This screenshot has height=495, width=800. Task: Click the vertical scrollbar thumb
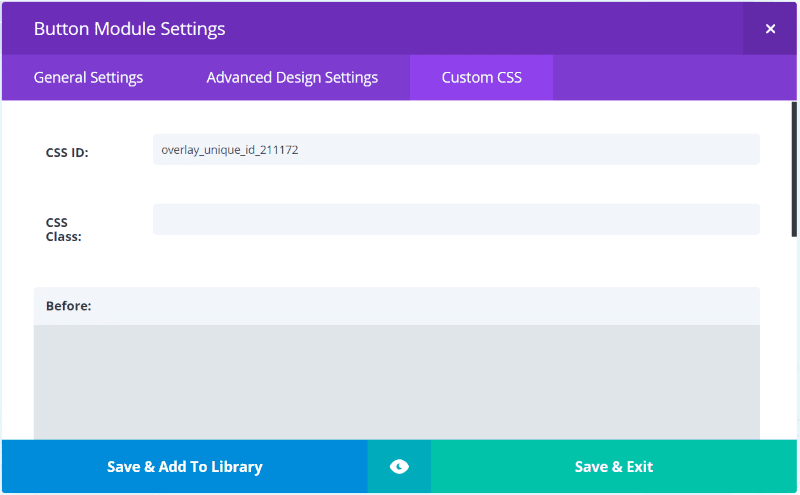tap(794, 168)
